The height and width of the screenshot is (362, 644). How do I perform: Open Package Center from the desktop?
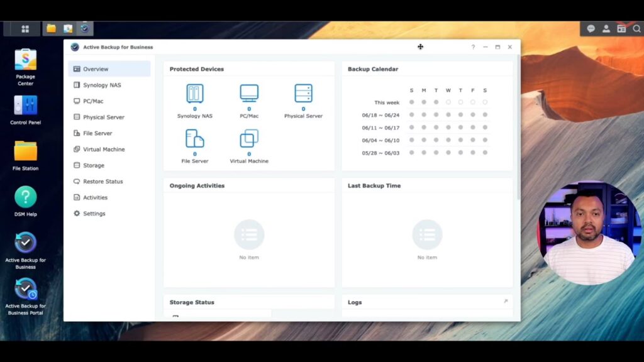pyautogui.click(x=26, y=60)
